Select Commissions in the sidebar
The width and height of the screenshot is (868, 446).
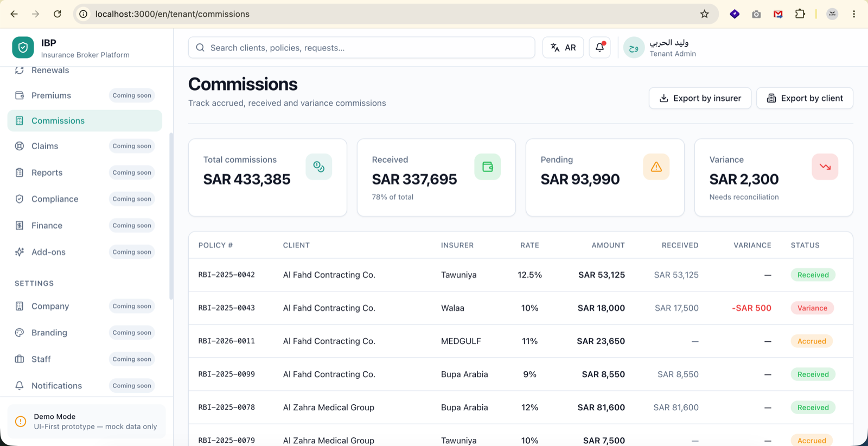(x=85, y=120)
